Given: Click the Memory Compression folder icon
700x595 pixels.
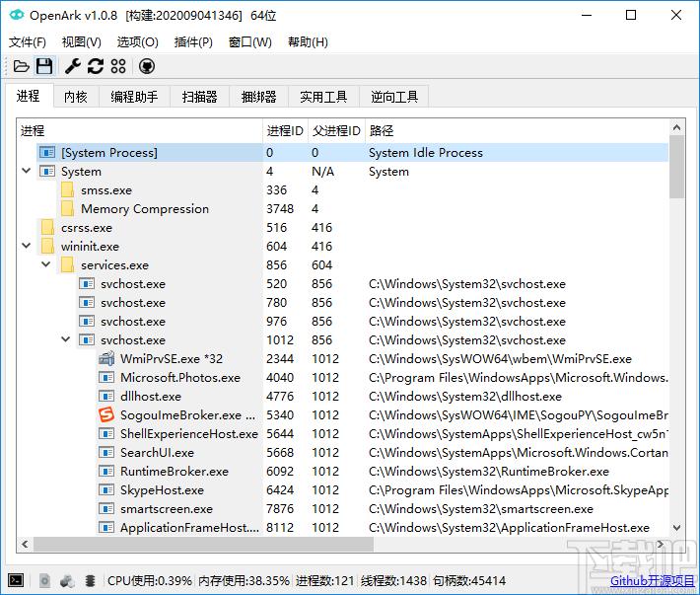Looking at the screenshot, I should (x=67, y=208).
